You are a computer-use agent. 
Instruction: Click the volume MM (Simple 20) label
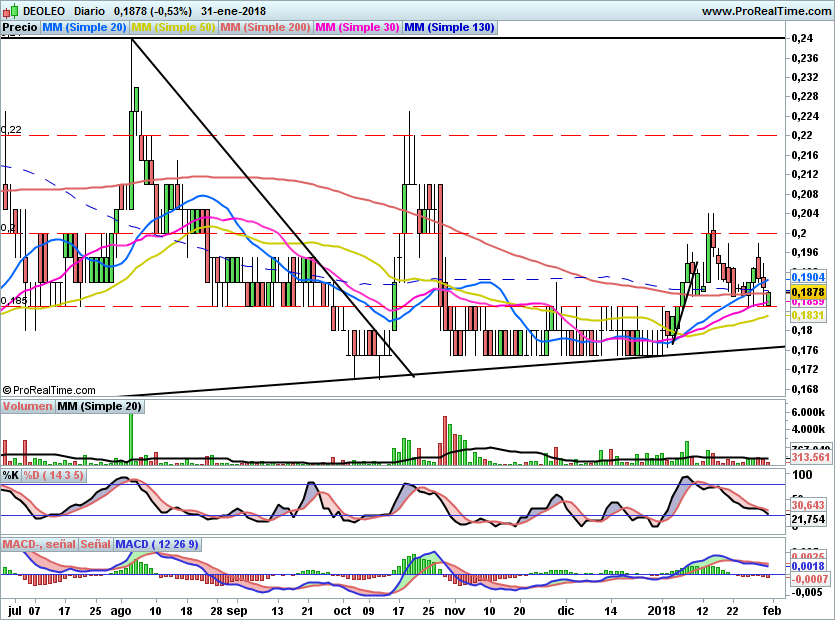tap(99, 406)
